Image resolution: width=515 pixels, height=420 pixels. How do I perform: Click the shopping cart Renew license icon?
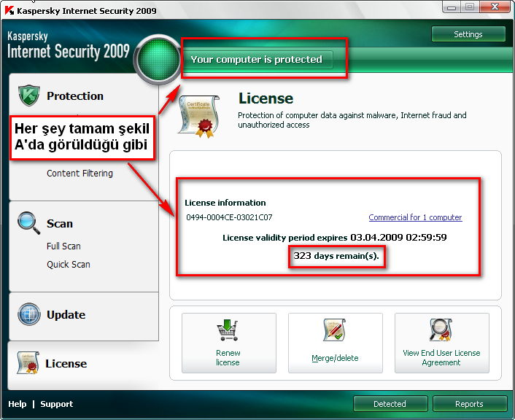228,330
